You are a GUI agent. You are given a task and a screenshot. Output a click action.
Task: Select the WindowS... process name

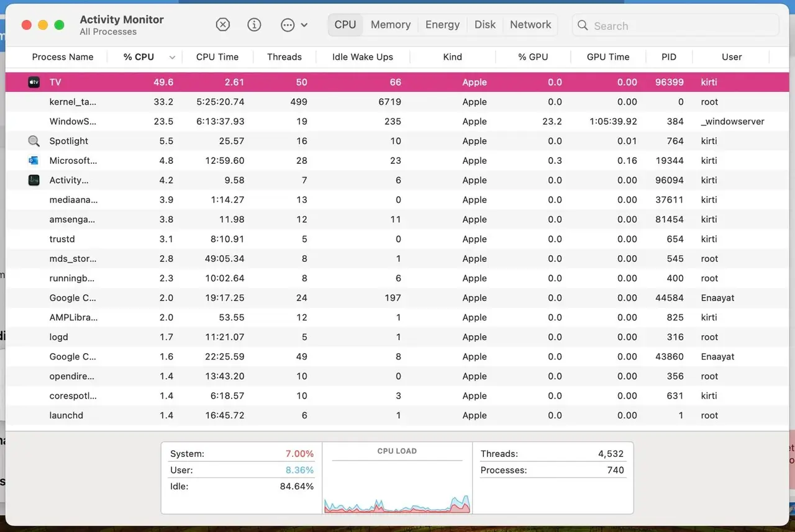tap(73, 122)
